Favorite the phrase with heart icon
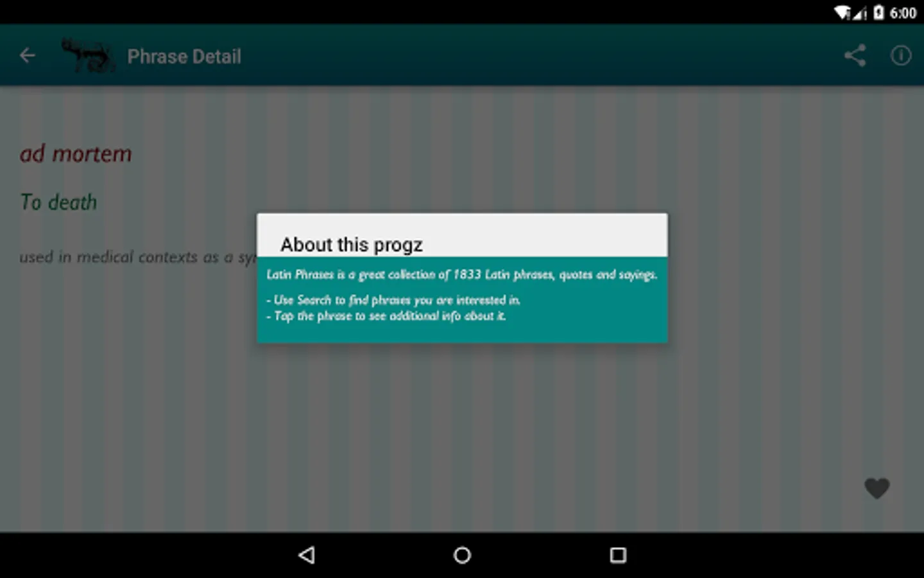924x578 pixels. pos(877,488)
